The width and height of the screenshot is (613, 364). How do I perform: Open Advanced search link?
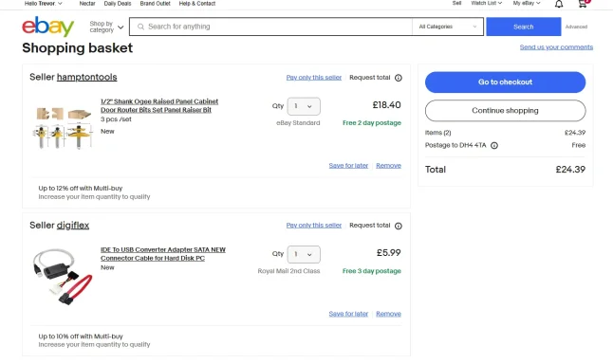[576, 27]
